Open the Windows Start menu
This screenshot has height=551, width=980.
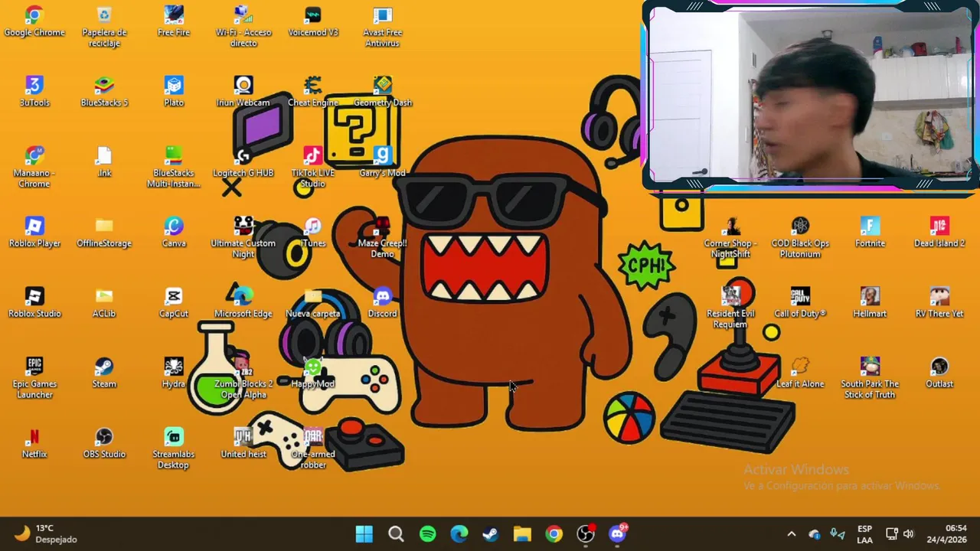point(364,533)
